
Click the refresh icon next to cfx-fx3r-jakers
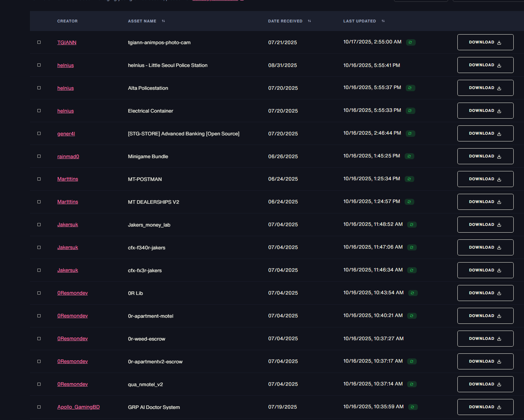point(412,270)
